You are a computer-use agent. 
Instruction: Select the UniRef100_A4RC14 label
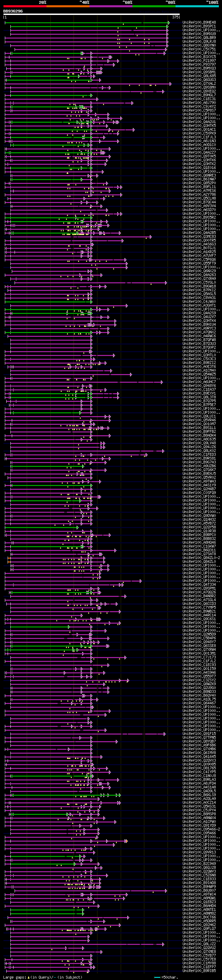(199, 615)
